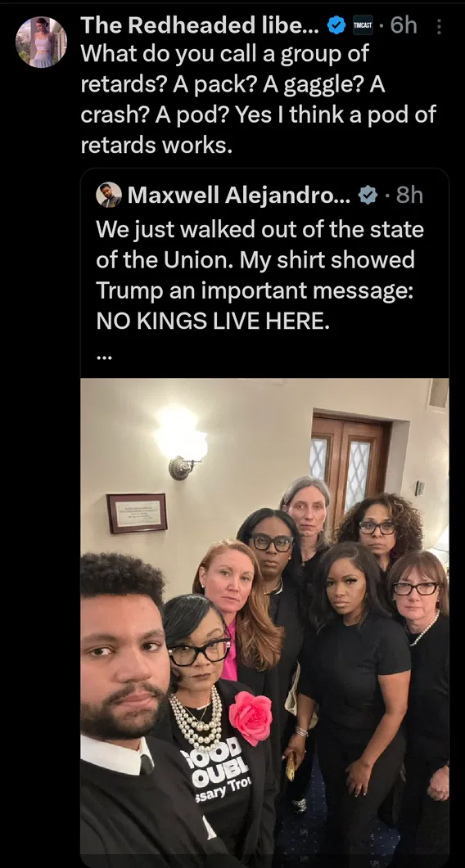Viewport: 465px width, 868px height.
Task: Click verified badge next to Maxwell Alejandro...
Action: coord(367,195)
